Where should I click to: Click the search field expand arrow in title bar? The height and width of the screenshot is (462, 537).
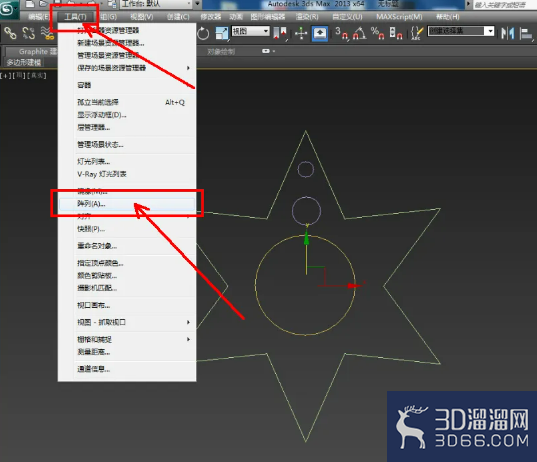tap(469, 4)
